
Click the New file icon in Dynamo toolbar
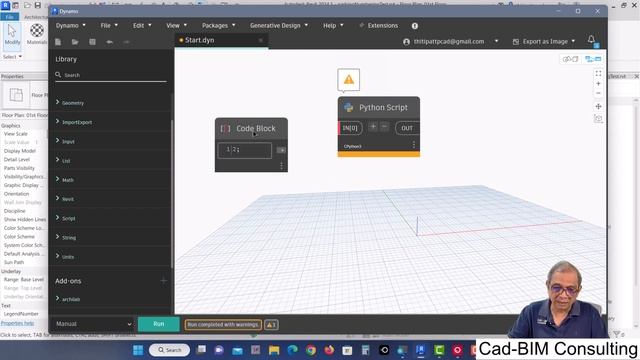tap(58, 42)
